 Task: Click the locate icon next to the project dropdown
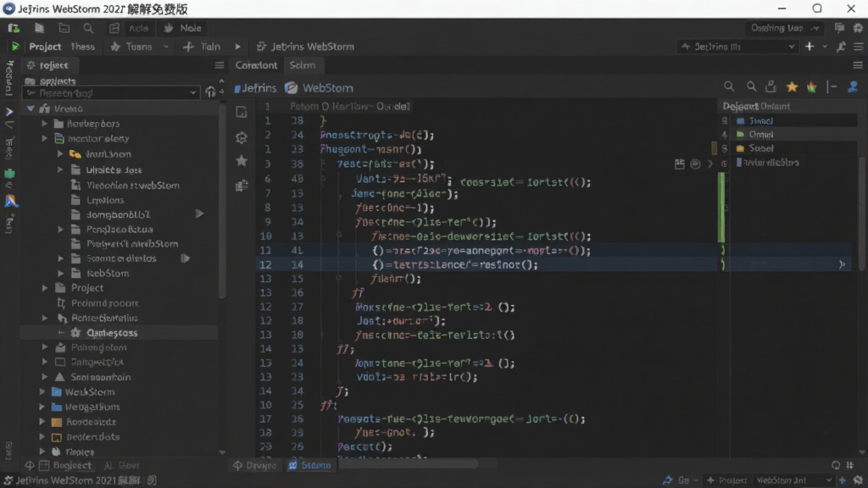tap(210, 92)
